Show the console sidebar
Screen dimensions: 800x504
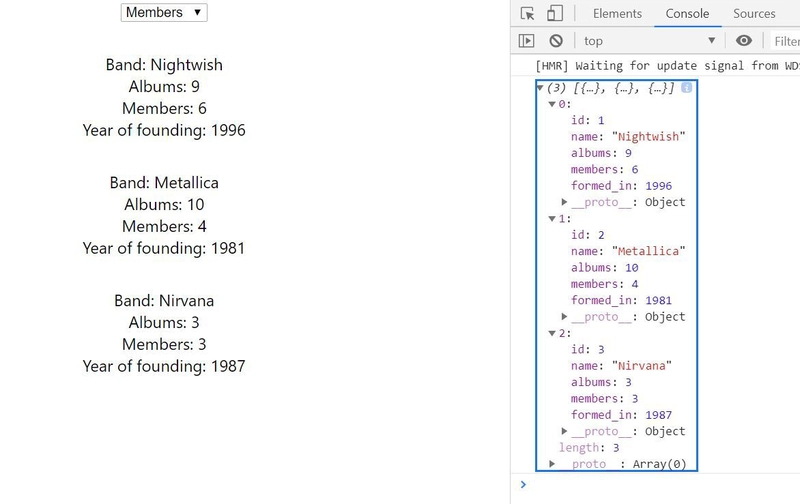pyautogui.click(x=527, y=41)
